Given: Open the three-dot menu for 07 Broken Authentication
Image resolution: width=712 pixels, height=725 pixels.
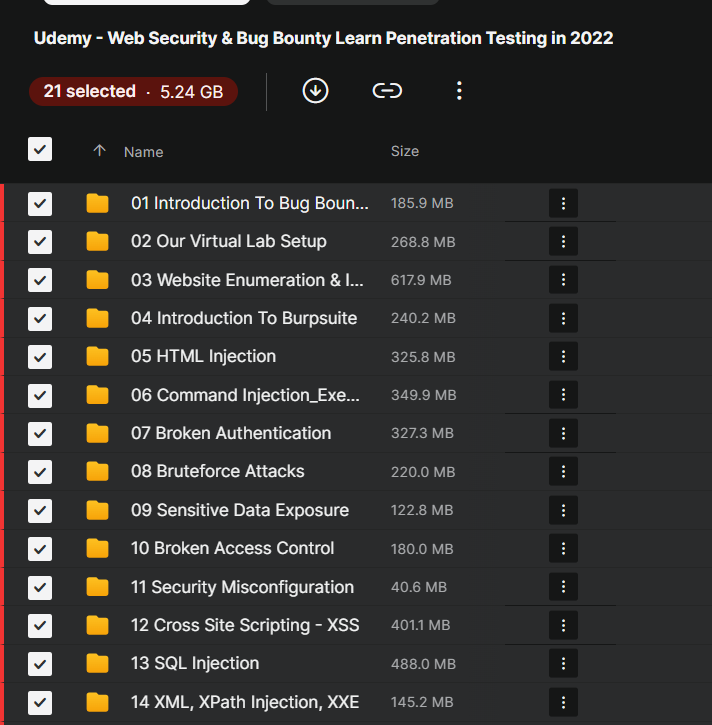Looking at the screenshot, I should [x=563, y=434].
